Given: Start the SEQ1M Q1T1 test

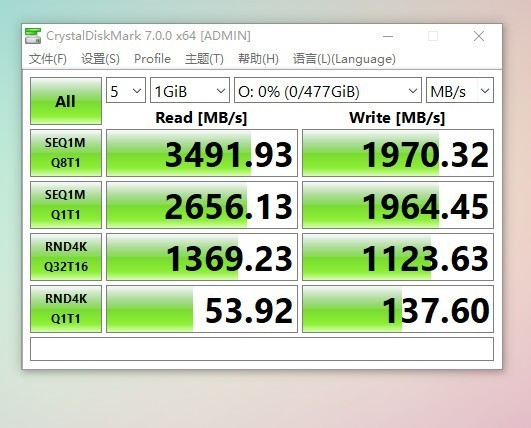Looking at the screenshot, I should tap(66, 205).
